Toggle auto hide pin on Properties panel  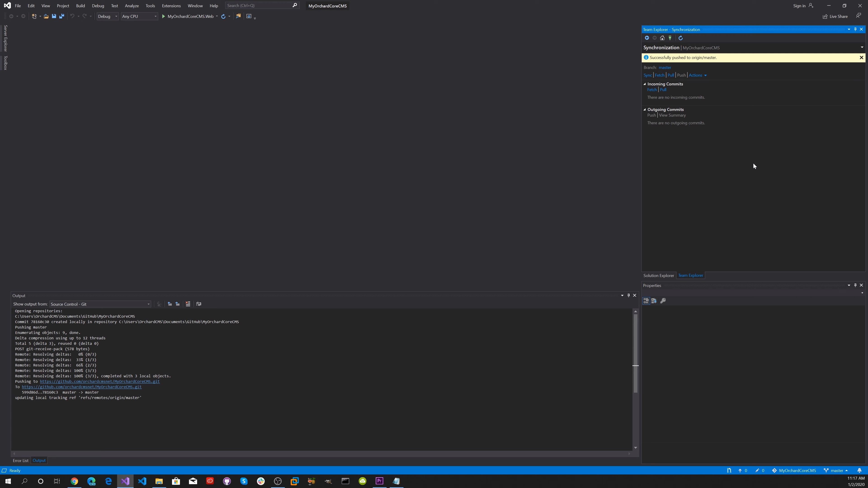855,285
